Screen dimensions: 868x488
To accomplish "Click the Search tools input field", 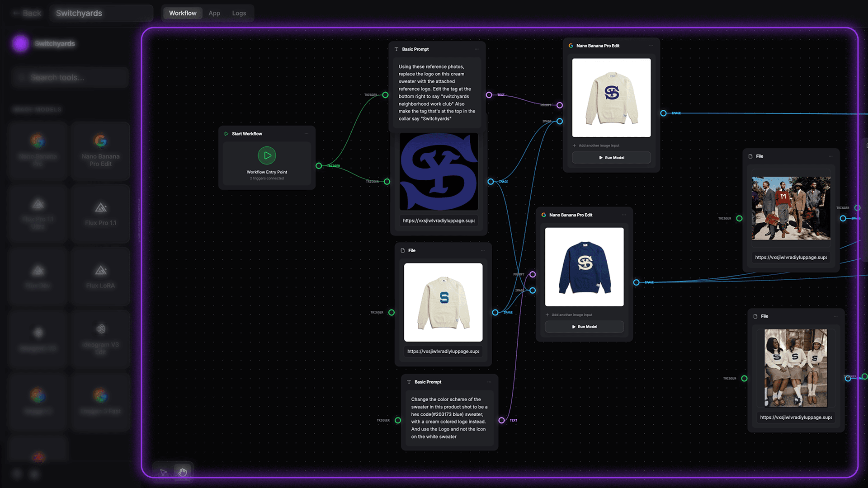I will tap(70, 78).
